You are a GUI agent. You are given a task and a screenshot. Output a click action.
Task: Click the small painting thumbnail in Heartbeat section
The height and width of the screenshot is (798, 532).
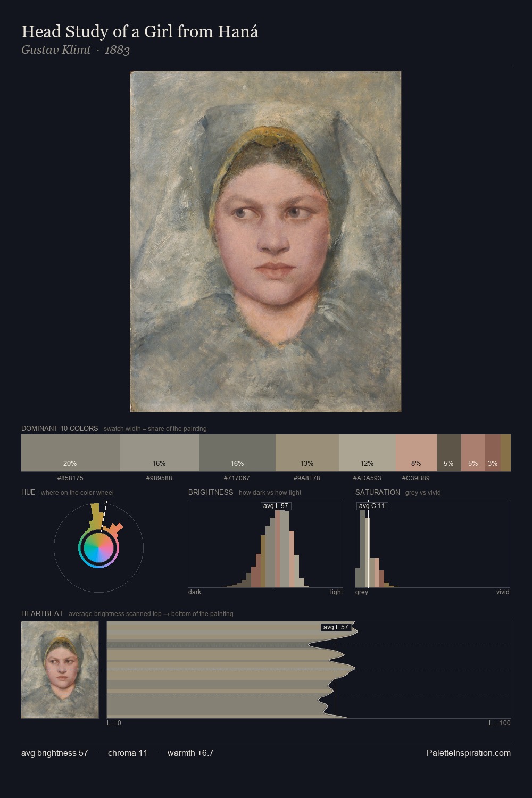(x=60, y=670)
